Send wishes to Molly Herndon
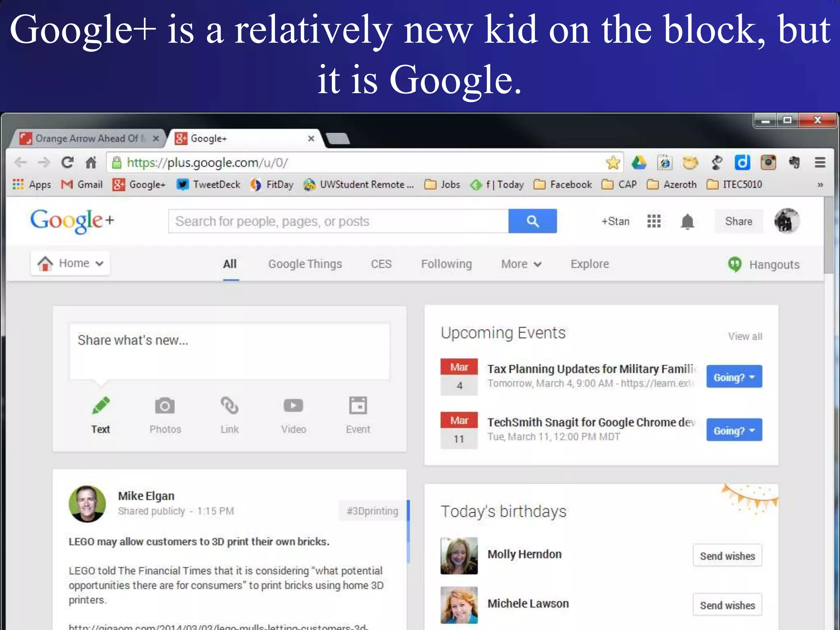 point(727,556)
